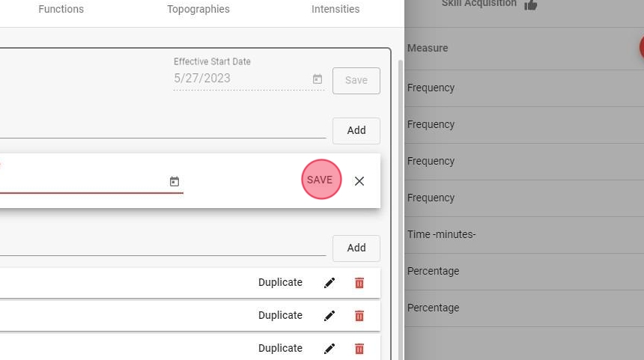Viewport: 644px width, 360px height.
Task: Open the Topographies tab
Action: click(x=198, y=10)
